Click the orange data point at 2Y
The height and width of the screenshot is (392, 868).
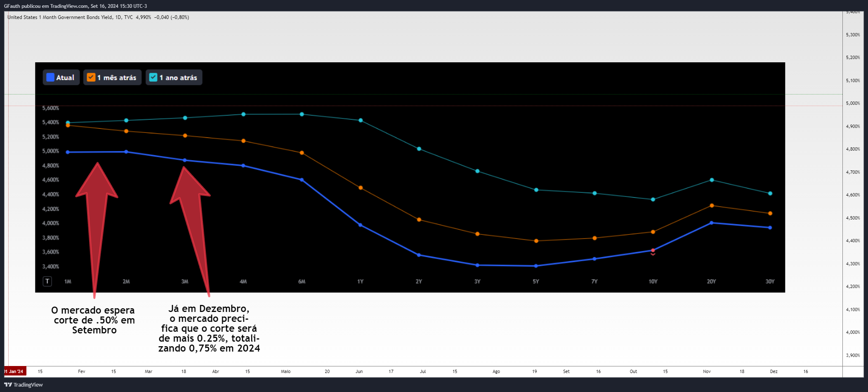[x=419, y=220]
